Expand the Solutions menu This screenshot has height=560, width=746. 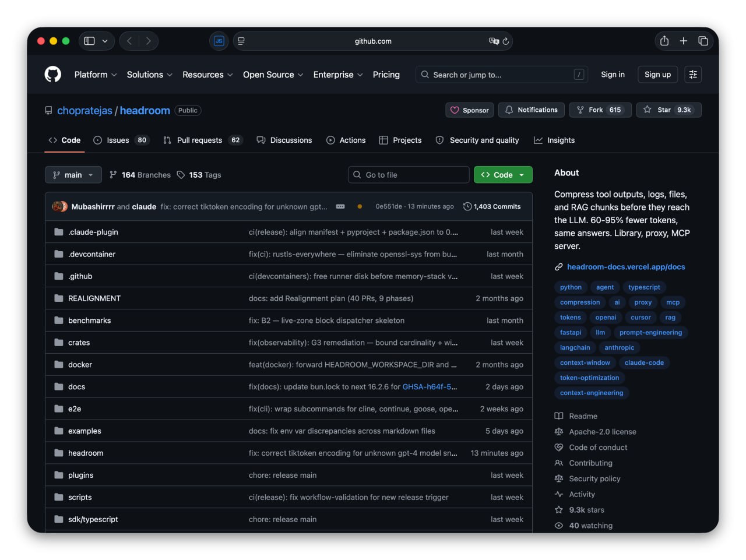coord(150,75)
